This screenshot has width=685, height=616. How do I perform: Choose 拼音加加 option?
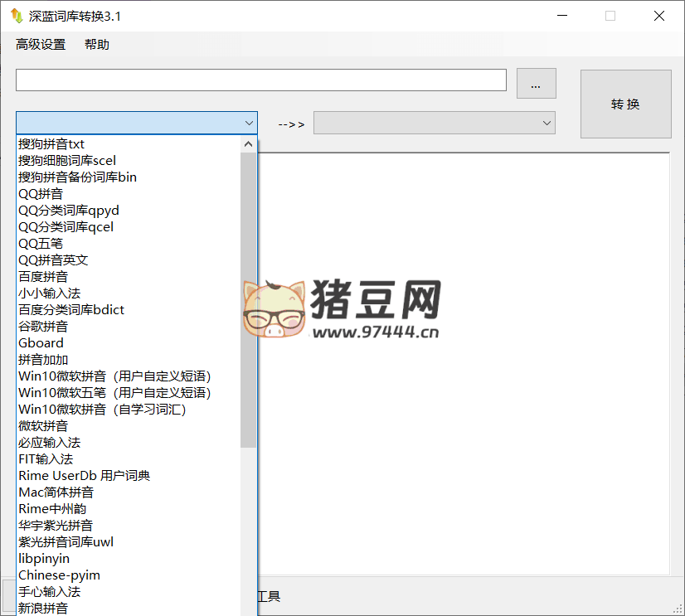[129, 360]
